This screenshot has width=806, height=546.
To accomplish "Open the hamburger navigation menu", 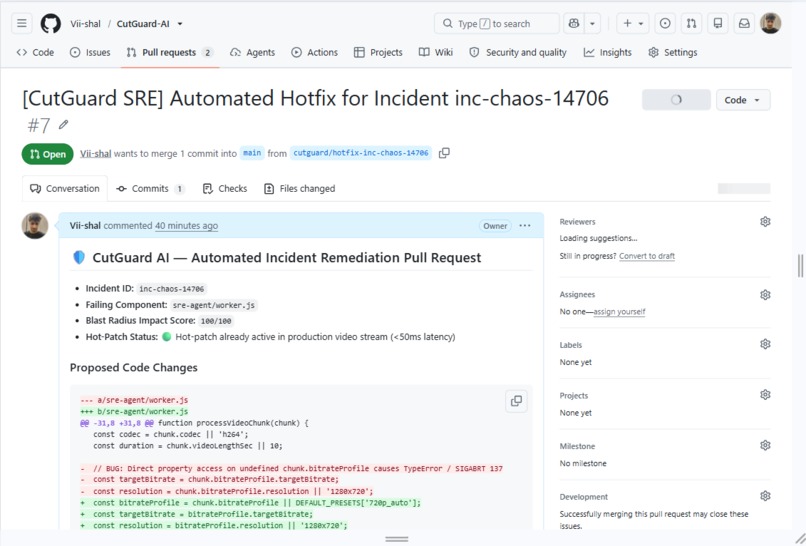I will (22, 24).
